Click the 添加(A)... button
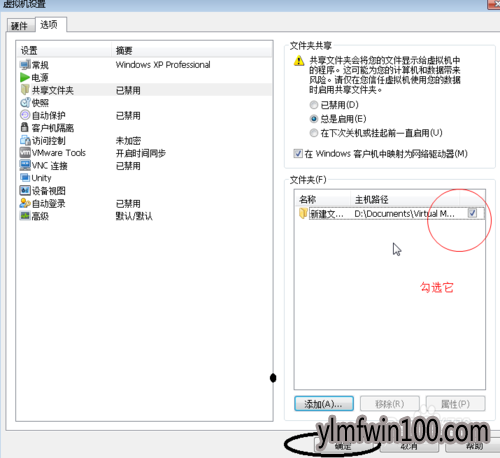This screenshot has height=458, width=500. [324, 404]
